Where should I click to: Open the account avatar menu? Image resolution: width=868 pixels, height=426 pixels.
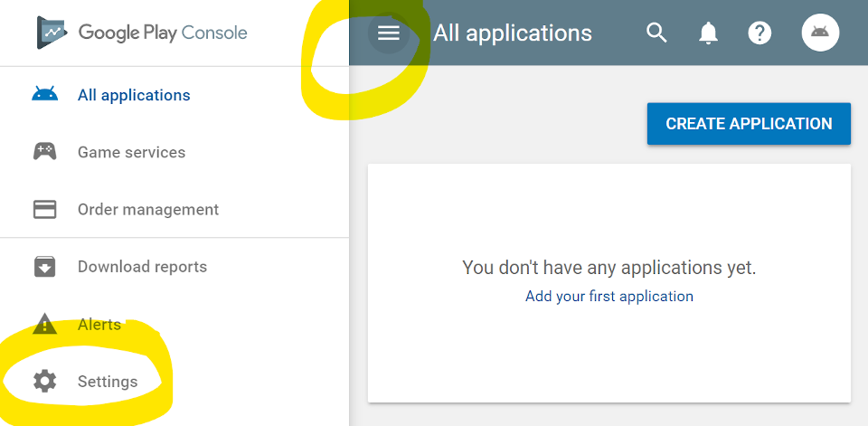click(x=820, y=33)
